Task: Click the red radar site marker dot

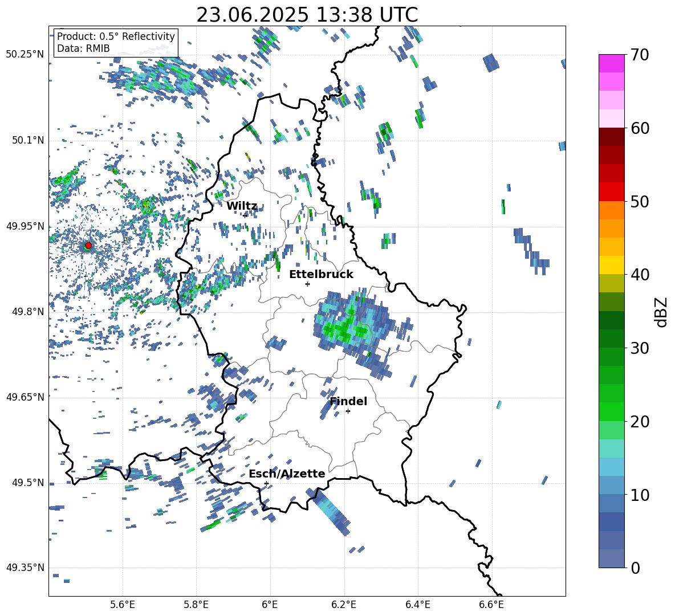Action: pyautogui.click(x=88, y=246)
